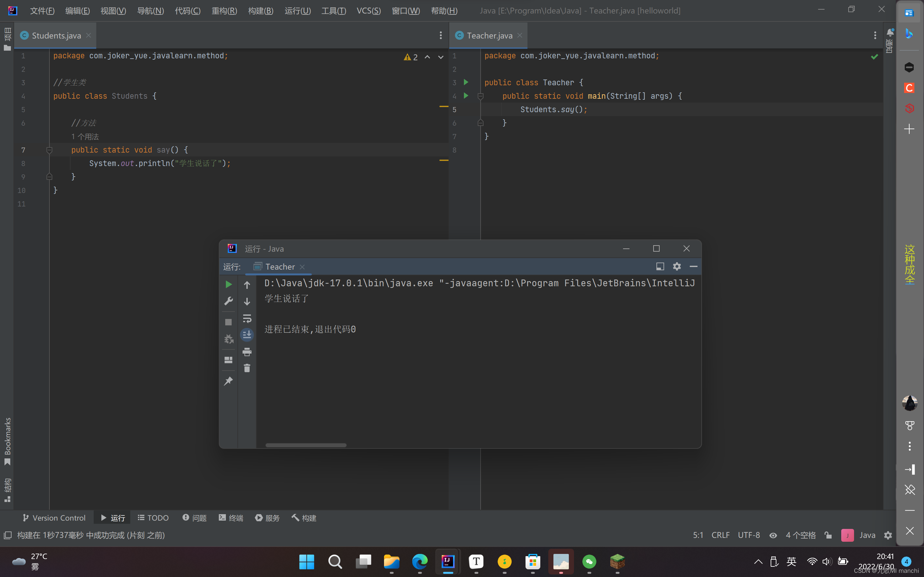The width and height of the screenshot is (924, 577).
Task: Open the TODO tool window button
Action: [x=153, y=518]
